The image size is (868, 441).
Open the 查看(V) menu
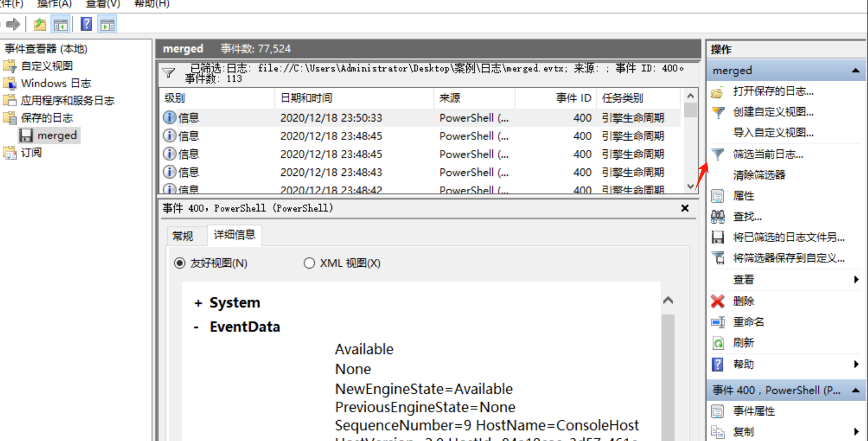(x=103, y=4)
